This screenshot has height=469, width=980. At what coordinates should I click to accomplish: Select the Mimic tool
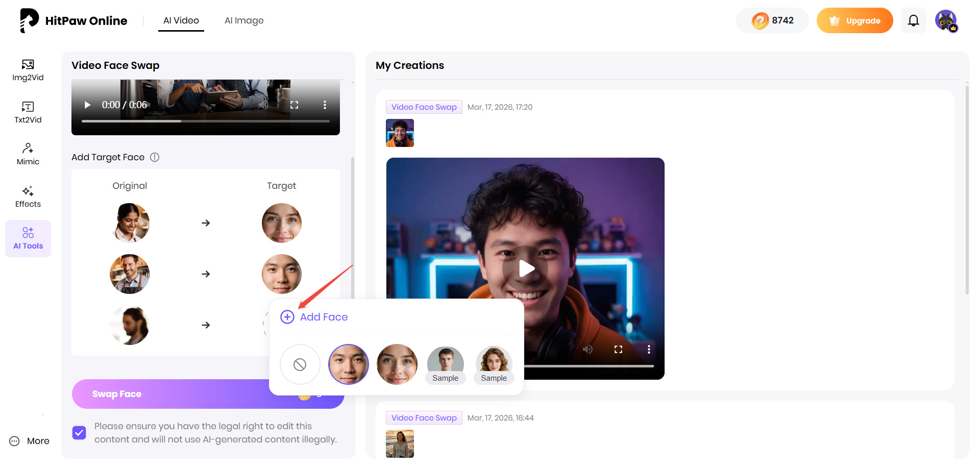pos(28,154)
